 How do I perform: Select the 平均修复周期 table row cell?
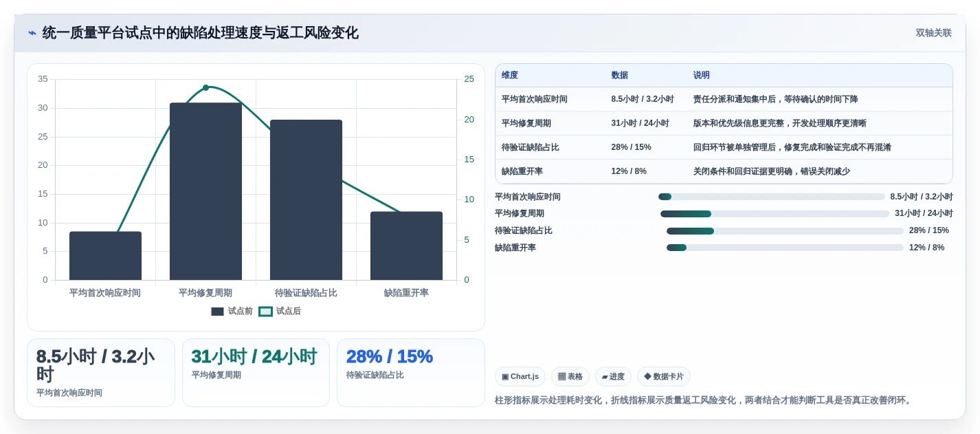526,123
